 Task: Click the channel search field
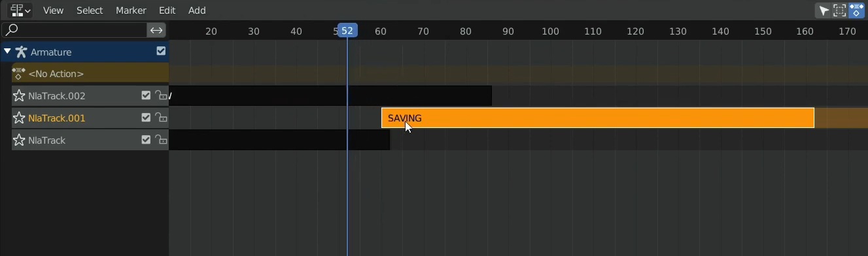coord(75,30)
